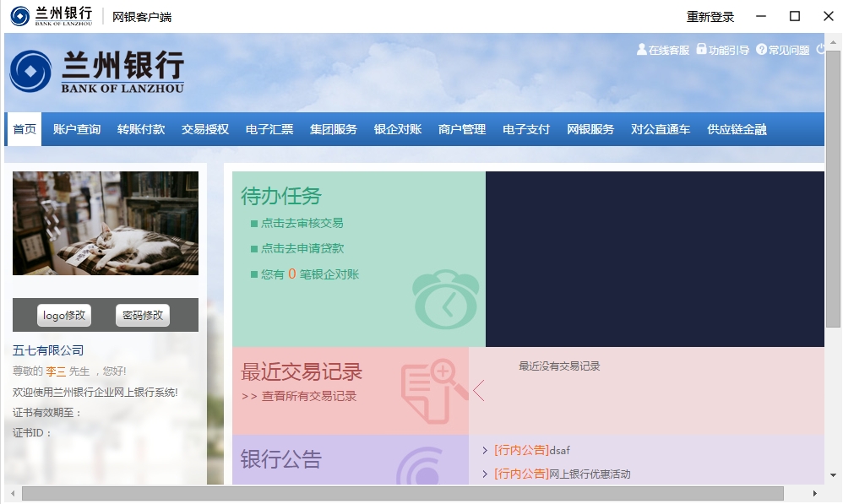This screenshot has height=504, width=843.
Task: Minimize the online banking client window
Action: (x=761, y=17)
